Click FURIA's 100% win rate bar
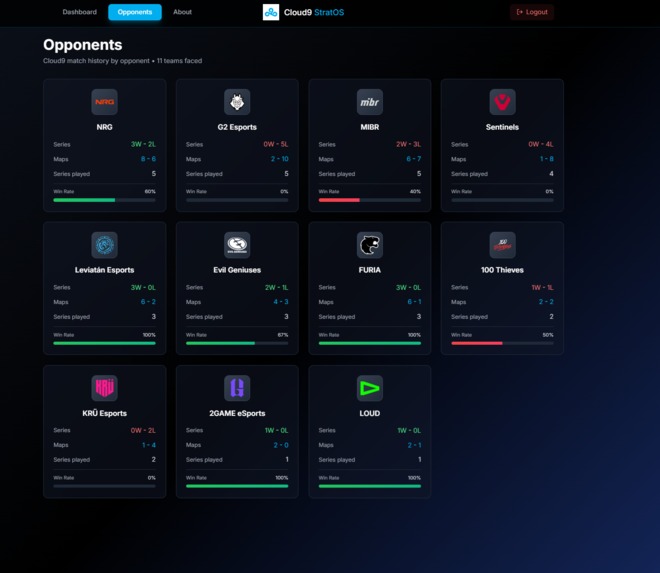This screenshot has width=660, height=573. click(x=370, y=343)
